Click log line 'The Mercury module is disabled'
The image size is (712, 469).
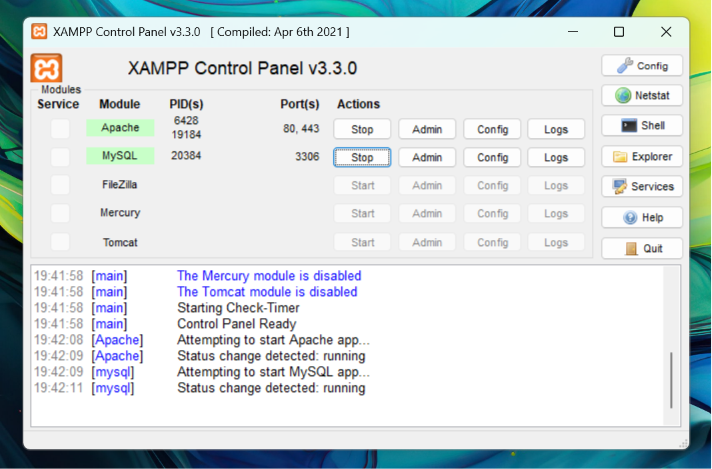(x=269, y=276)
